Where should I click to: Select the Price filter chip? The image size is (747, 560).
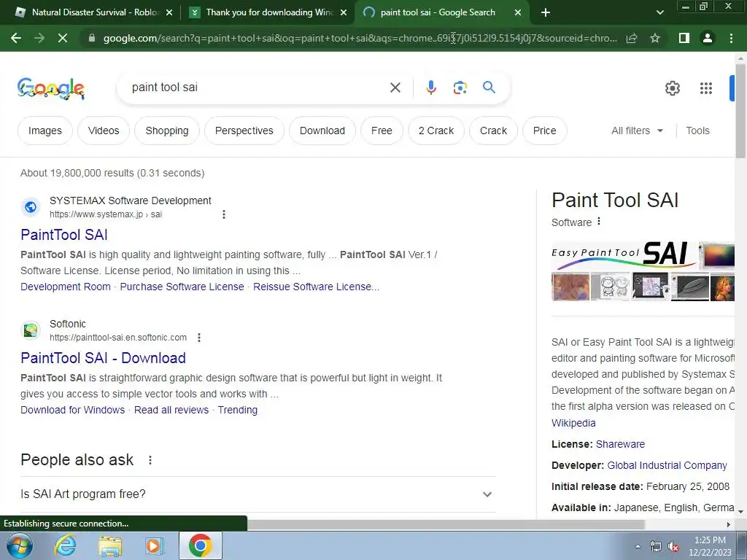[x=544, y=131]
